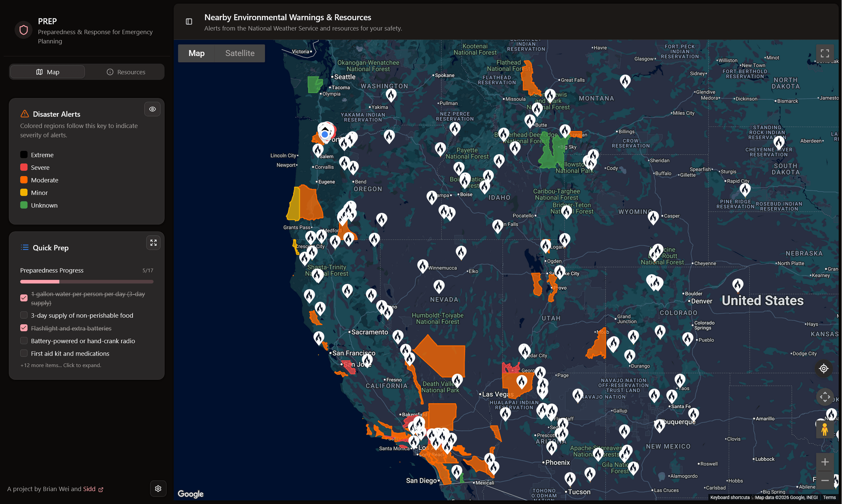Screen dimensions: 842x504
Task: Click the map fullscreen icon
Action: [824, 53]
